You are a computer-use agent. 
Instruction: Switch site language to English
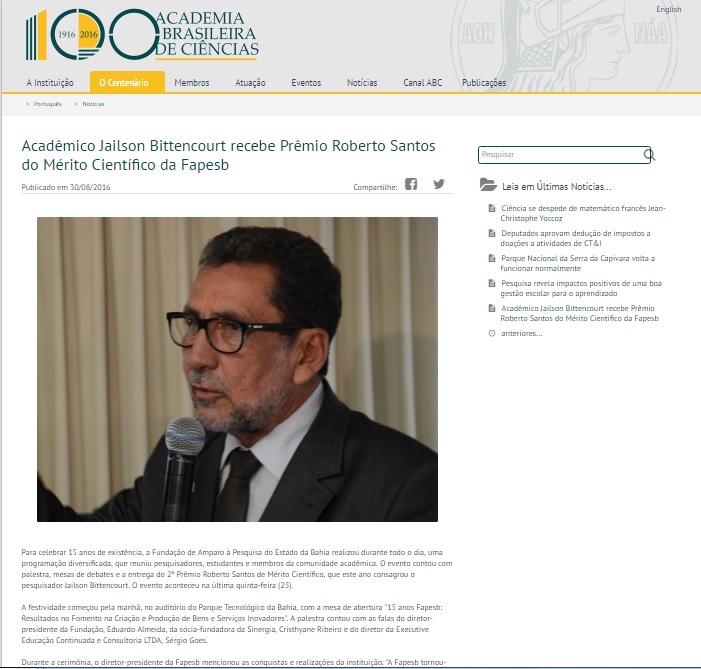point(668,10)
